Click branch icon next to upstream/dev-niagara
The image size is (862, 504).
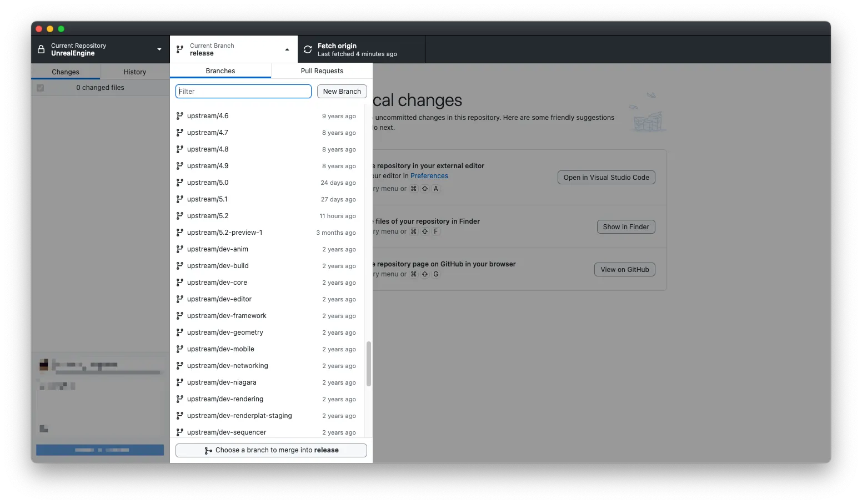point(180,382)
